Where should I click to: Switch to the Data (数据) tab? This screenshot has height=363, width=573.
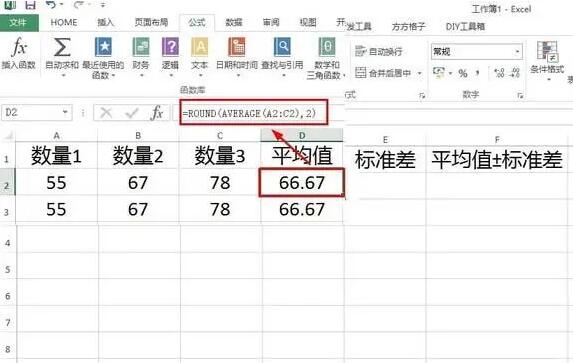pos(234,23)
